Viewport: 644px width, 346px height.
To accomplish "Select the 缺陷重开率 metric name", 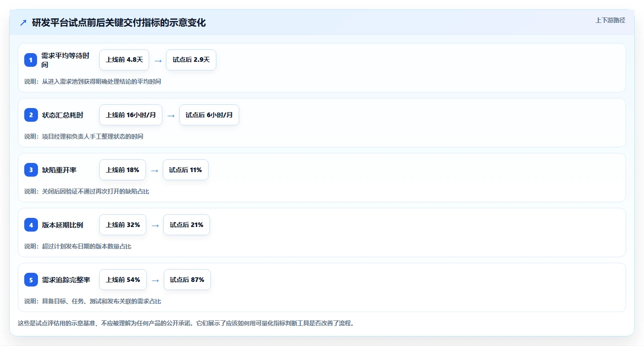I will click(59, 170).
